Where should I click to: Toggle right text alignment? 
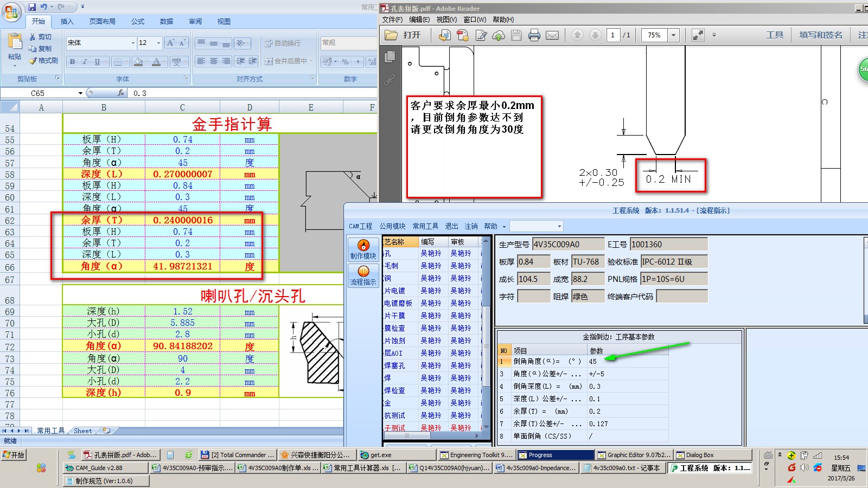coord(226,61)
